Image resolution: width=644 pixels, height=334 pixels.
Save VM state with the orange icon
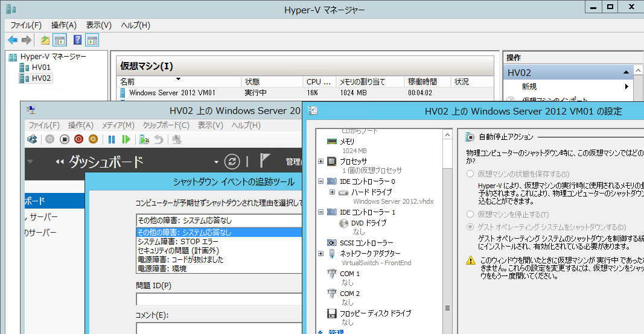pyautogui.click(x=93, y=139)
